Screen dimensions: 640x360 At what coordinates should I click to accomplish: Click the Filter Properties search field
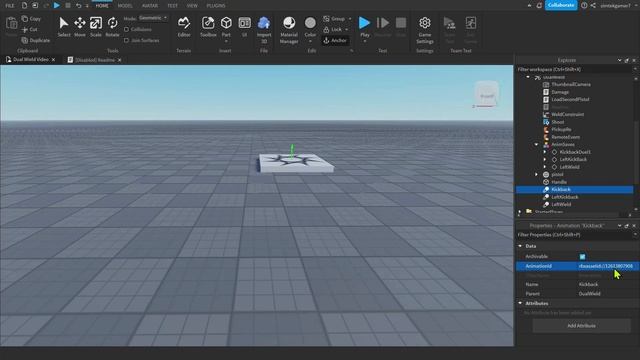574,235
